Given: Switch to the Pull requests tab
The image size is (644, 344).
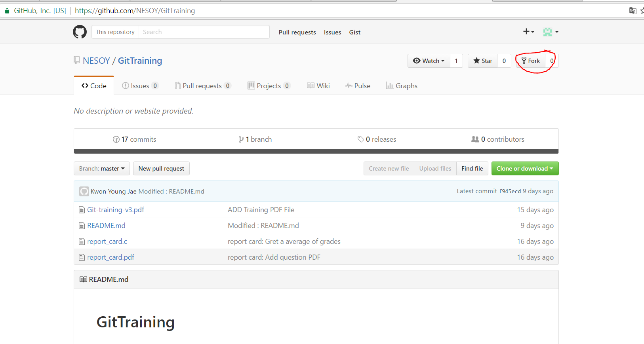Looking at the screenshot, I should (203, 86).
